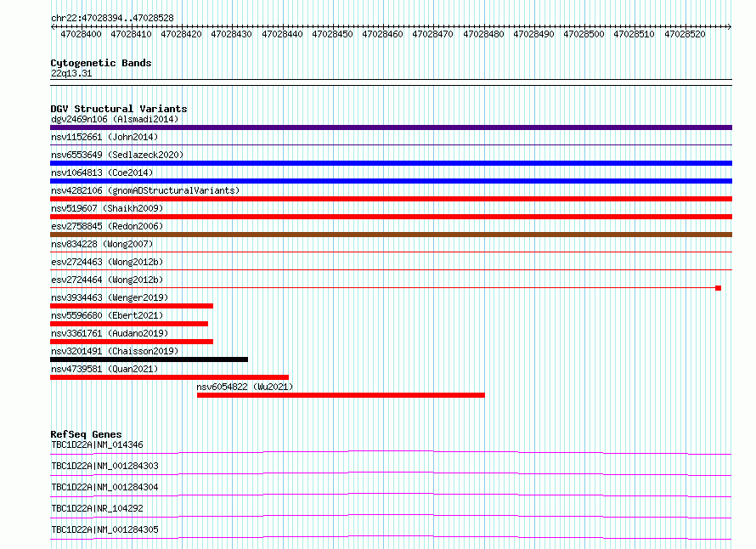The image size is (756, 549).
Task: Open TBC1D22A|NM_014346 gene label
Action: [97, 444]
